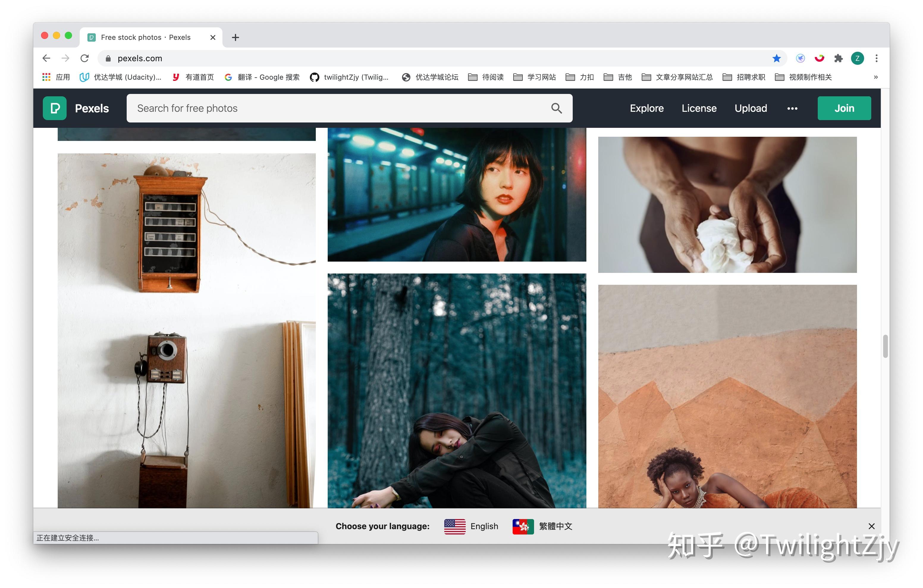Click the Pexels wordmark text
The image size is (923, 588).
(x=92, y=109)
